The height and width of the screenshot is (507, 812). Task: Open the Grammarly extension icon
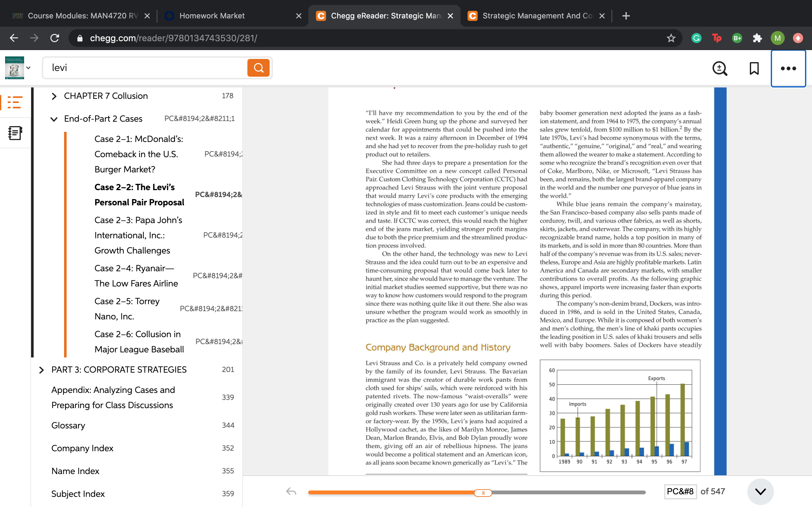(697, 38)
